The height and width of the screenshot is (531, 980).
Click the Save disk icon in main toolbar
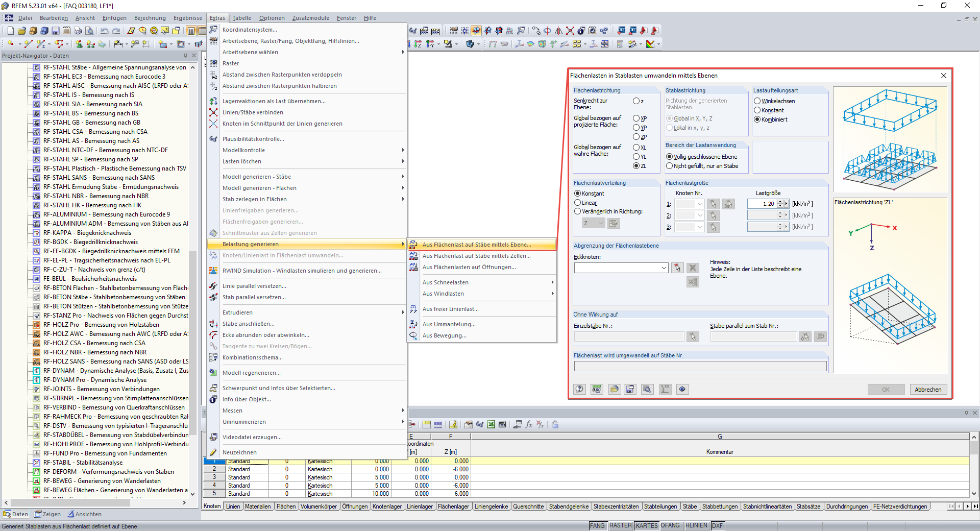click(x=55, y=31)
